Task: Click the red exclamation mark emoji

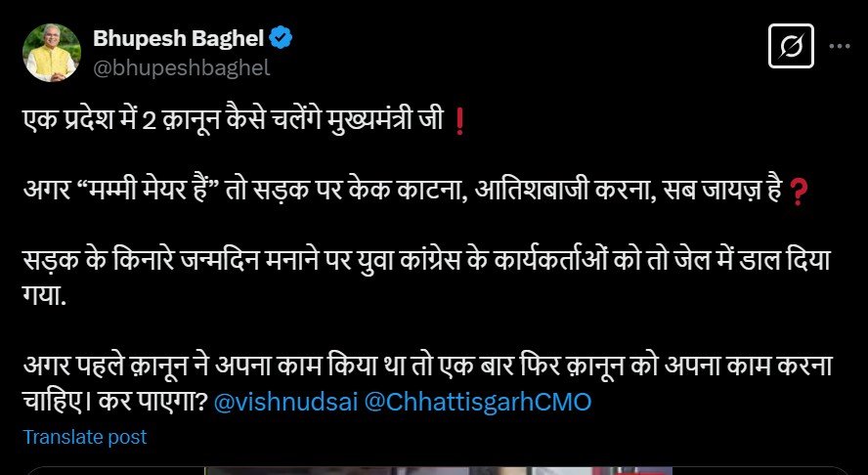Action: click(458, 122)
